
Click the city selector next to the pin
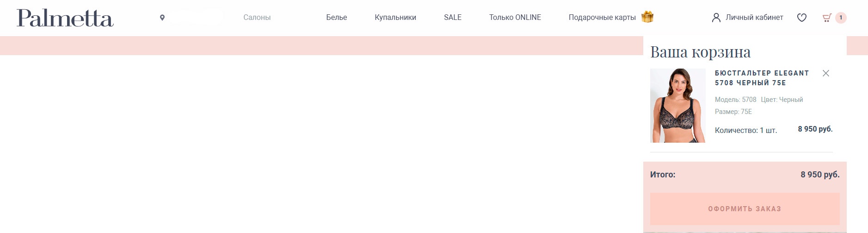196,18
